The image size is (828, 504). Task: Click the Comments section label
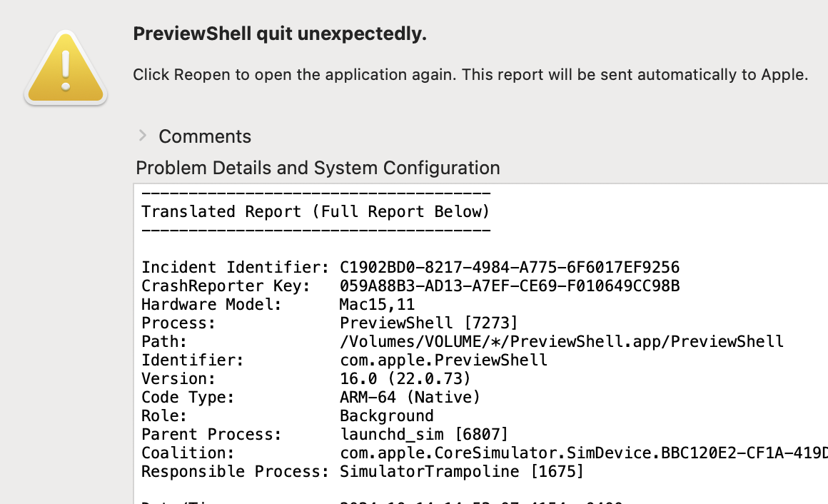tap(205, 136)
